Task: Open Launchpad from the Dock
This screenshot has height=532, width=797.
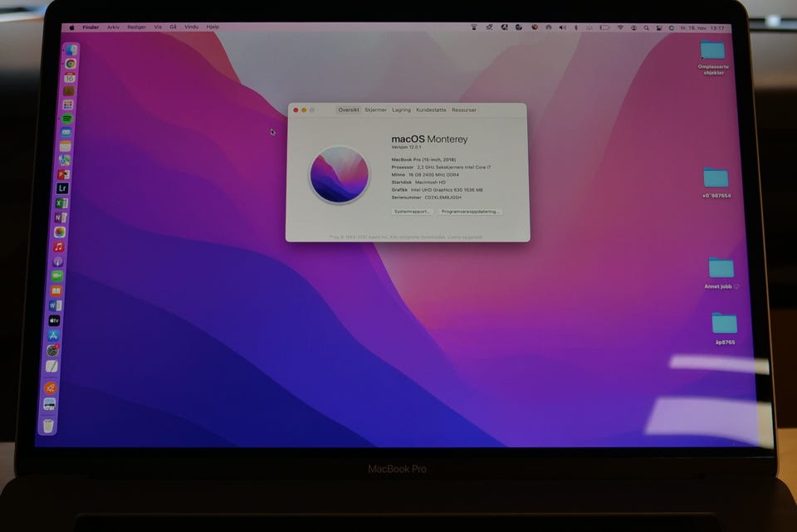Action: point(67,105)
